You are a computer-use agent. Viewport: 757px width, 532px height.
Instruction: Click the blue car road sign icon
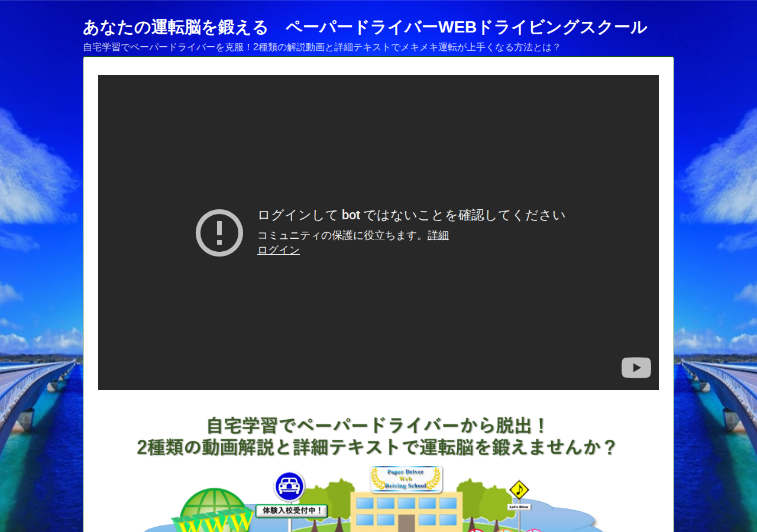pyautogui.click(x=289, y=486)
